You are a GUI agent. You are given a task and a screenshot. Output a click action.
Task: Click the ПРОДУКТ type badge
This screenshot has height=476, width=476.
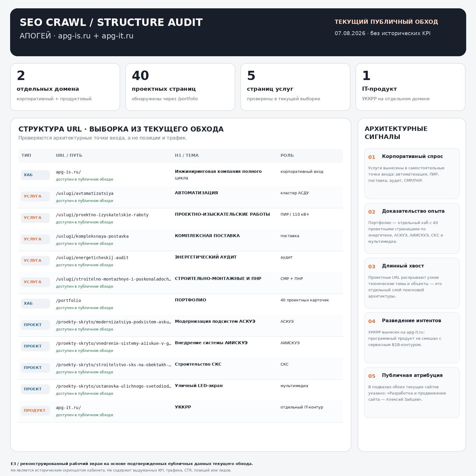click(x=35, y=411)
